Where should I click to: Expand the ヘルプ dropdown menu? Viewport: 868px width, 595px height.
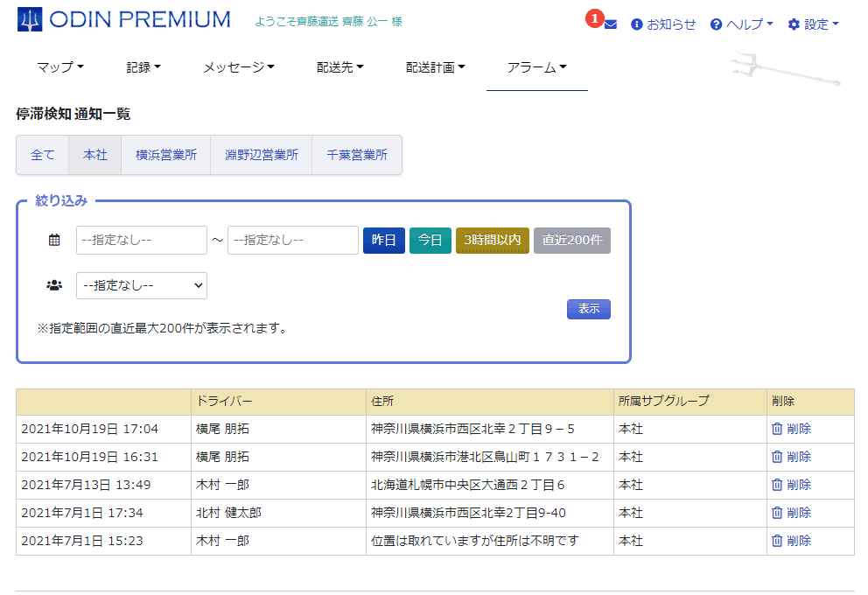[741, 24]
